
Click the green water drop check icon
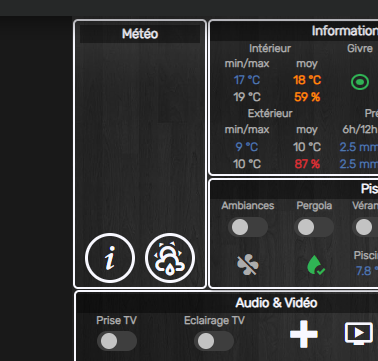[x=315, y=265]
